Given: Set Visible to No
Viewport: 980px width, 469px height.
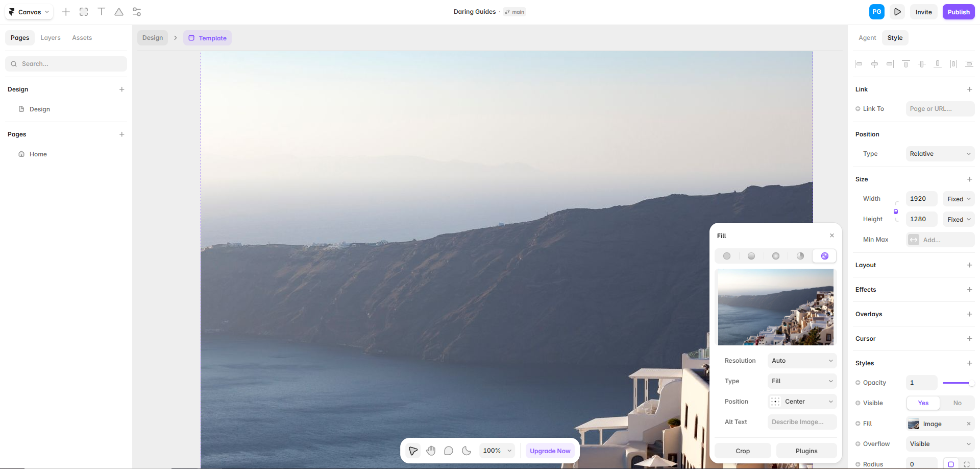Looking at the screenshot, I should [x=958, y=403].
